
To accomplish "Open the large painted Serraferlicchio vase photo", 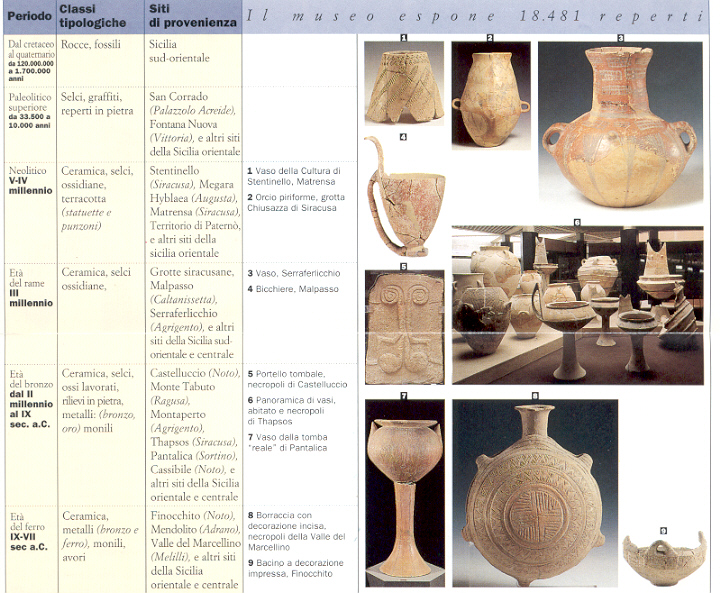I will pyautogui.click(x=620, y=125).
